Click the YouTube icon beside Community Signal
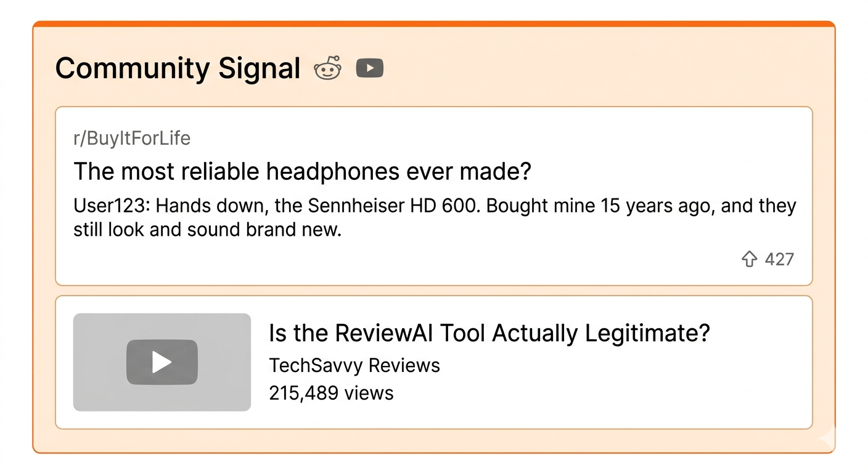This screenshot has height=473, width=868. tap(370, 68)
